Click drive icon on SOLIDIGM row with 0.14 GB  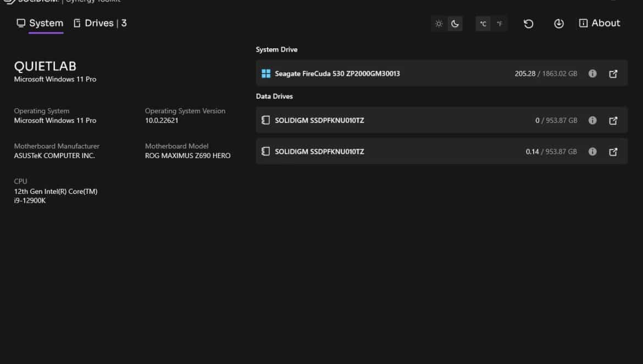[x=266, y=152]
